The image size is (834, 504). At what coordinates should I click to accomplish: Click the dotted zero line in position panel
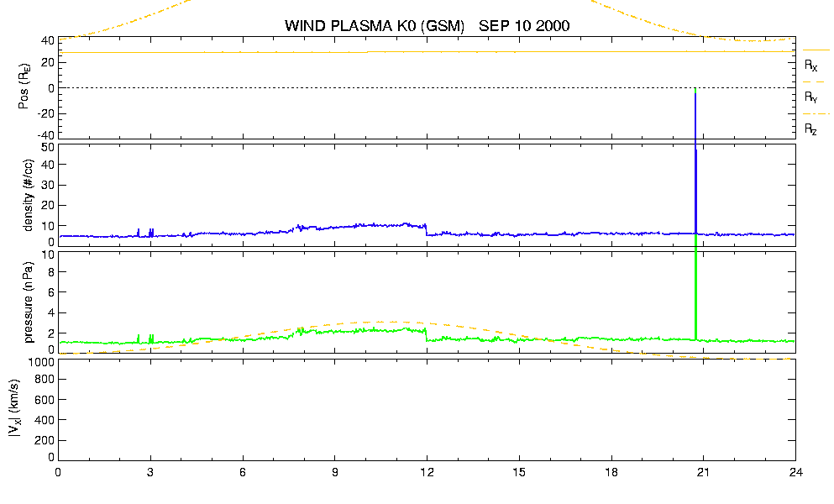[427, 88]
